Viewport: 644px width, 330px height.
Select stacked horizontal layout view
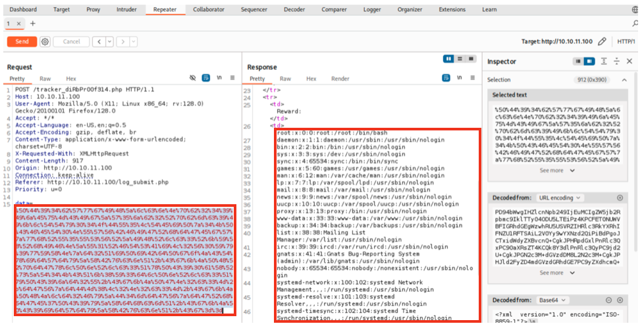tap(460, 59)
